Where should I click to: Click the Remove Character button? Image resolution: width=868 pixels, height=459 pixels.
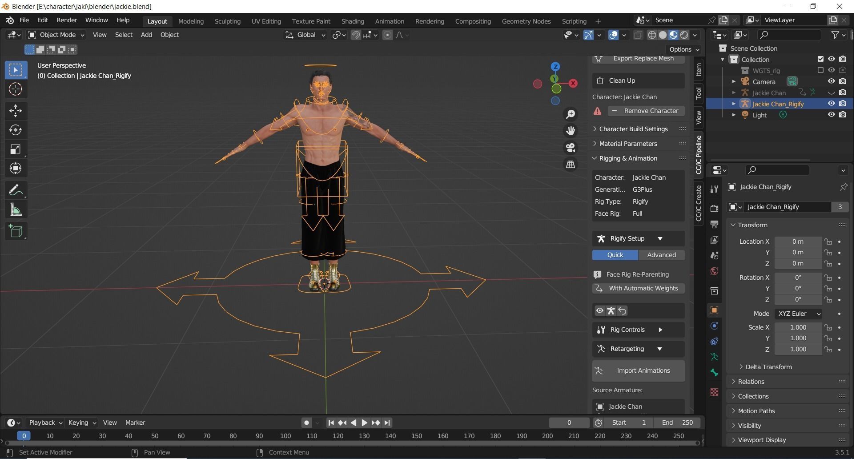point(646,111)
